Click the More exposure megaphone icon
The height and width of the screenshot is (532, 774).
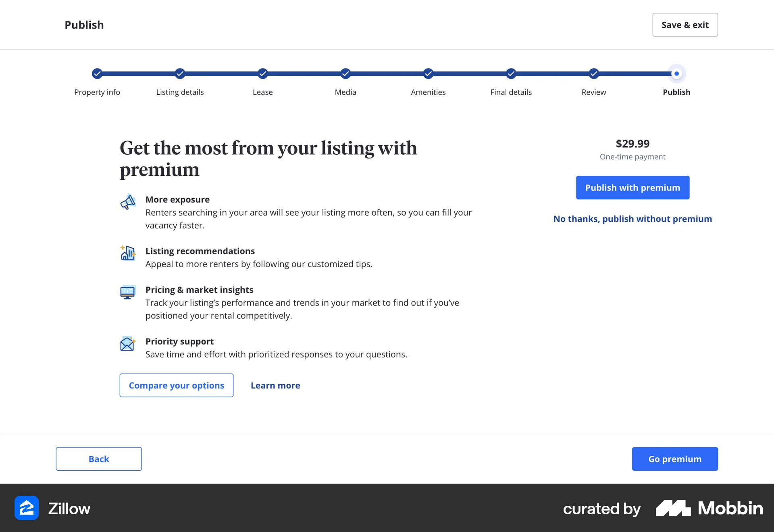pos(128,202)
